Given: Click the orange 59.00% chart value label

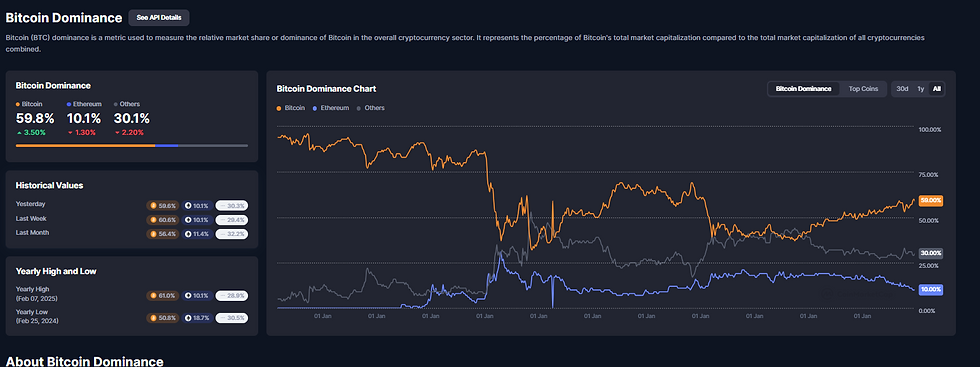Looking at the screenshot, I should click(x=931, y=201).
